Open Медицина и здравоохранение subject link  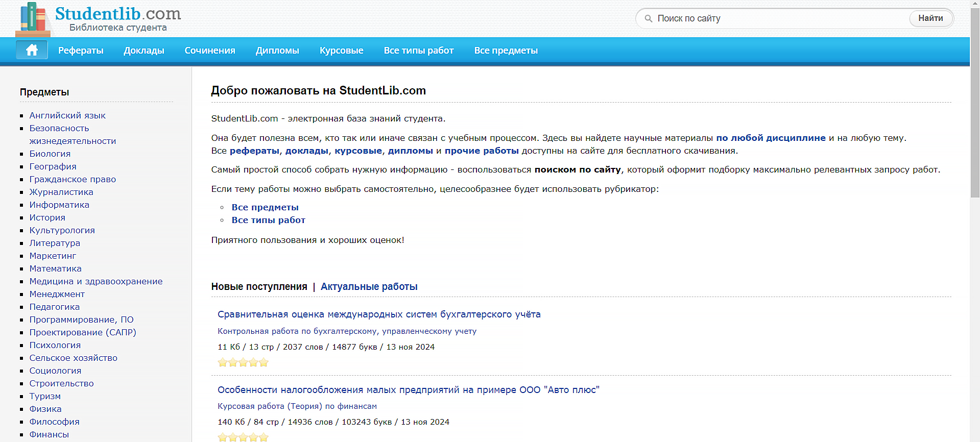96,281
